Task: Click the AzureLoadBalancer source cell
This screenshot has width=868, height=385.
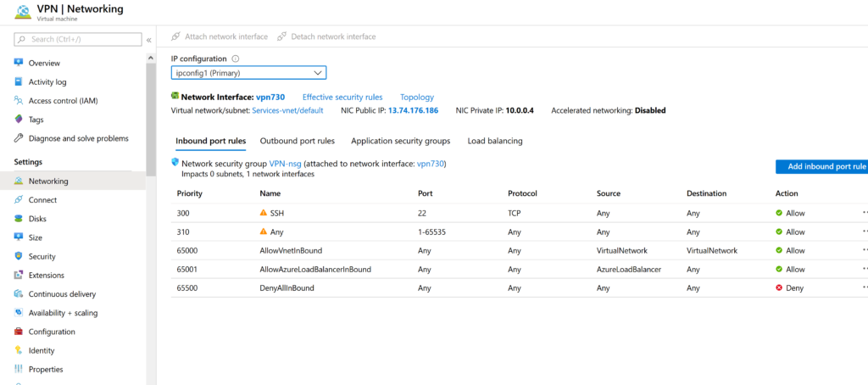Action: click(629, 269)
